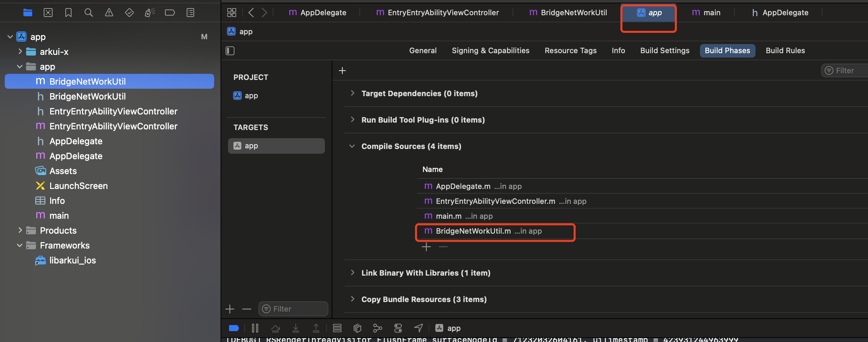Open the Debug navigator spray icon
Image resolution: width=868 pixels, height=342 pixels.
click(150, 13)
